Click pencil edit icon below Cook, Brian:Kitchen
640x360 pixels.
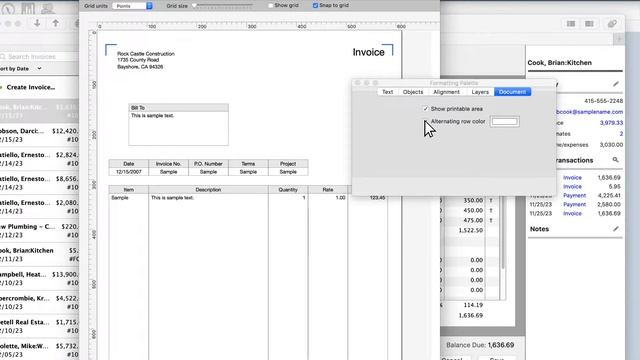pyautogui.click(x=616, y=84)
